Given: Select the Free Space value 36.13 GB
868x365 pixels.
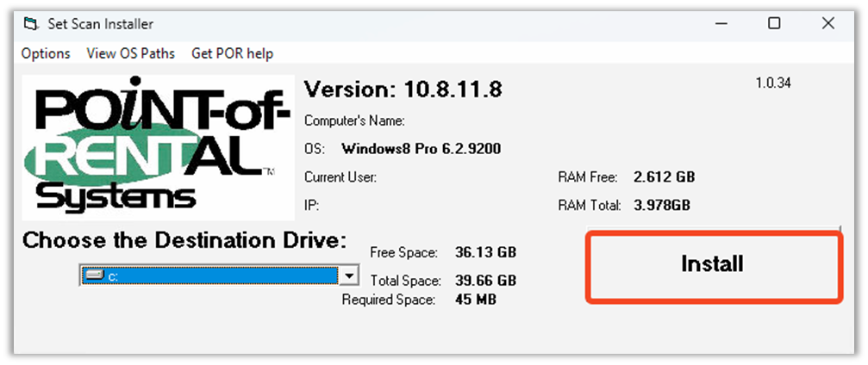Looking at the screenshot, I should (485, 253).
